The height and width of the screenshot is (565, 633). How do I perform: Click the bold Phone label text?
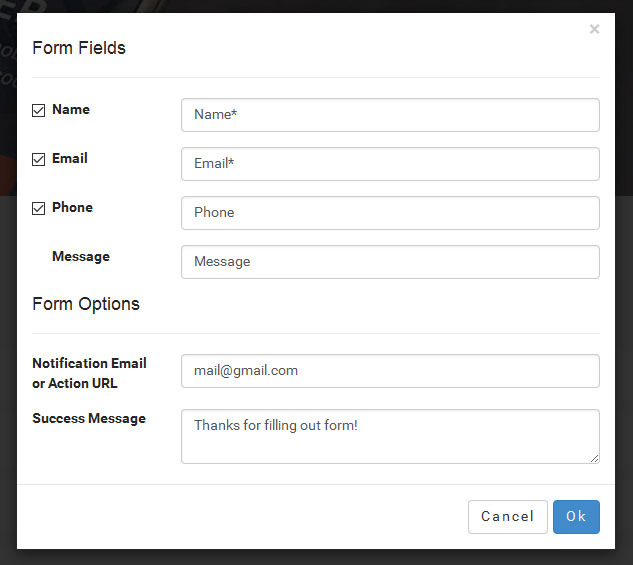(73, 207)
